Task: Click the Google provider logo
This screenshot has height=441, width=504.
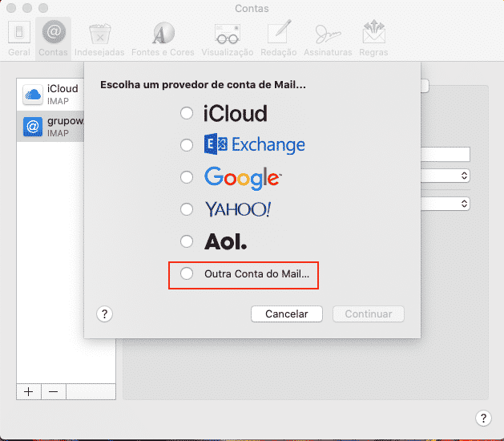Action: coord(243,178)
